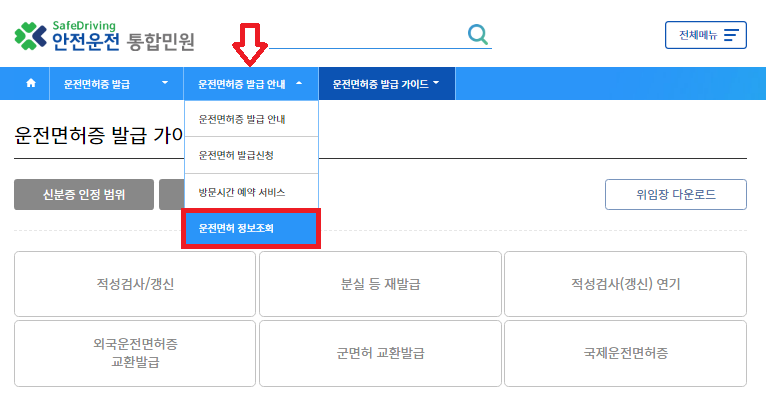The image size is (766, 408).
Task: Click the search magnifier icon
Action: click(x=479, y=35)
